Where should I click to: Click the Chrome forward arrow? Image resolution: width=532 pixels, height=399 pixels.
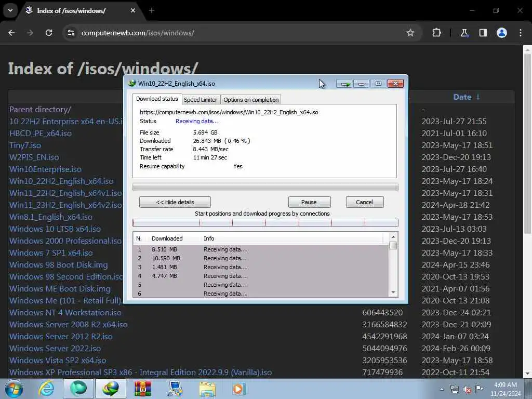(30, 33)
